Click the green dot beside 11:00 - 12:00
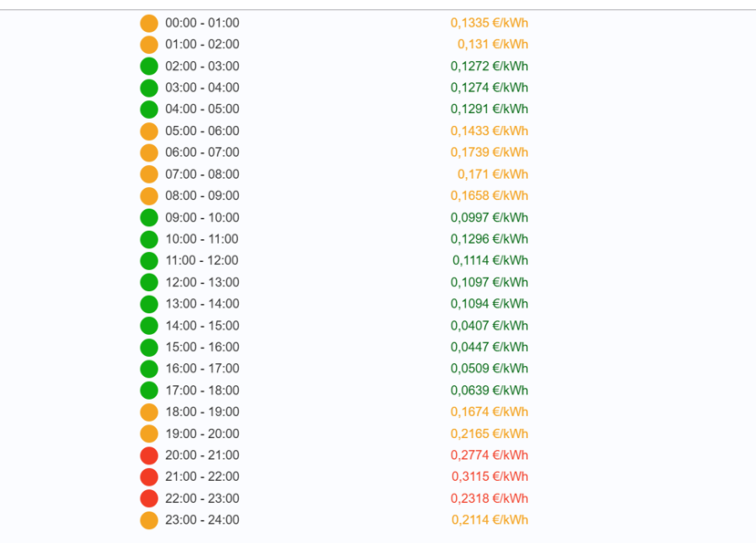Viewport: 756px width, 543px height. (x=149, y=261)
